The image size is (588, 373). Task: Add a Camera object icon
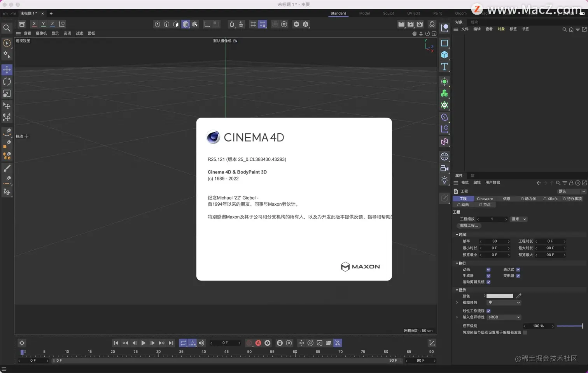[x=444, y=168]
